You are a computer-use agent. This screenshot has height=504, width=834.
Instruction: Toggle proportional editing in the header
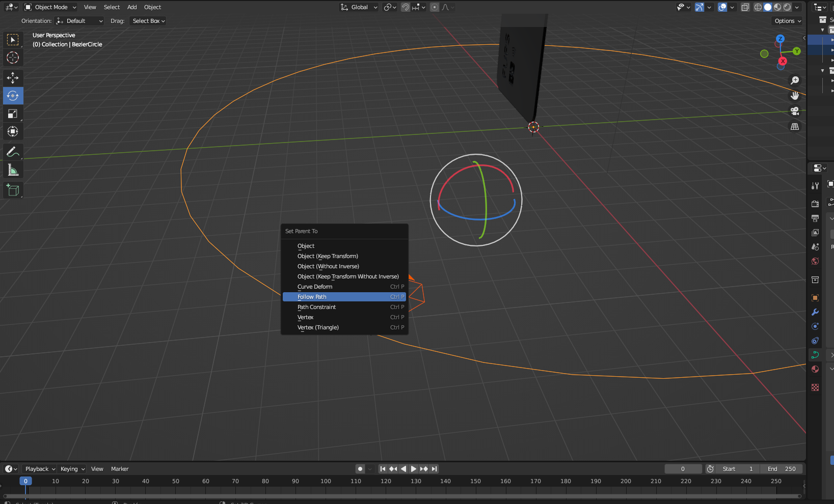435,7
